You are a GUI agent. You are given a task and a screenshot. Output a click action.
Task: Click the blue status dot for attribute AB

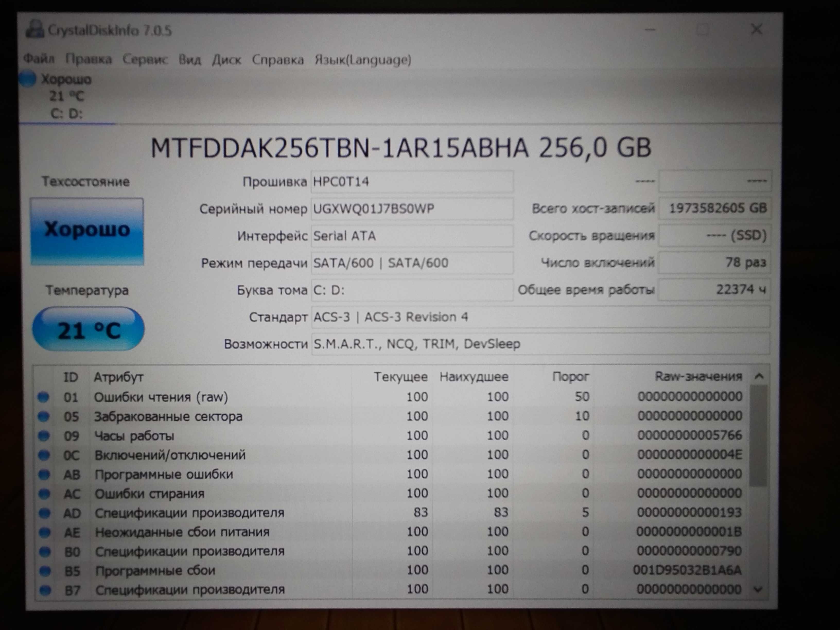(45, 474)
